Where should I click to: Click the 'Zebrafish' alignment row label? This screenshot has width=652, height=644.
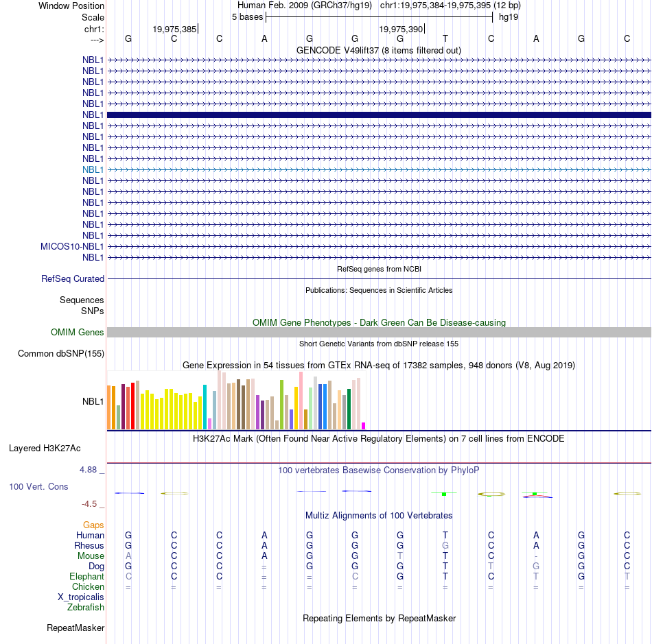point(86,608)
